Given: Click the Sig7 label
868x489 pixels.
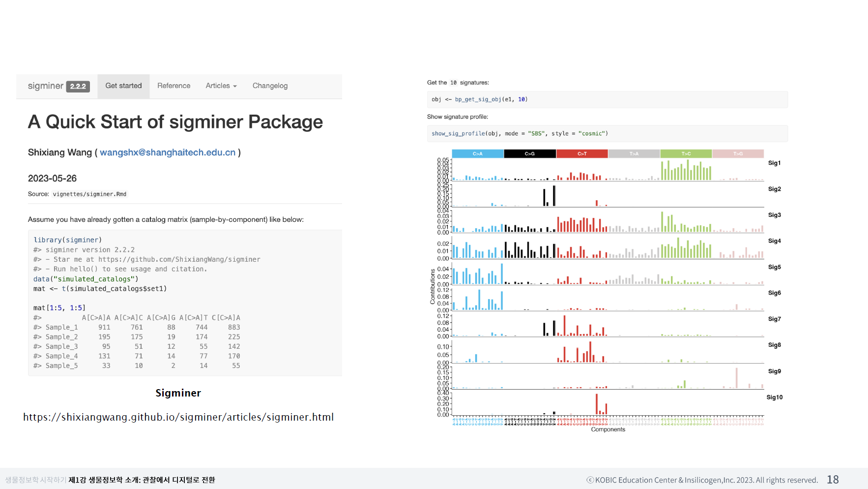Looking at the screenshot, I should [x=775, y=319].
